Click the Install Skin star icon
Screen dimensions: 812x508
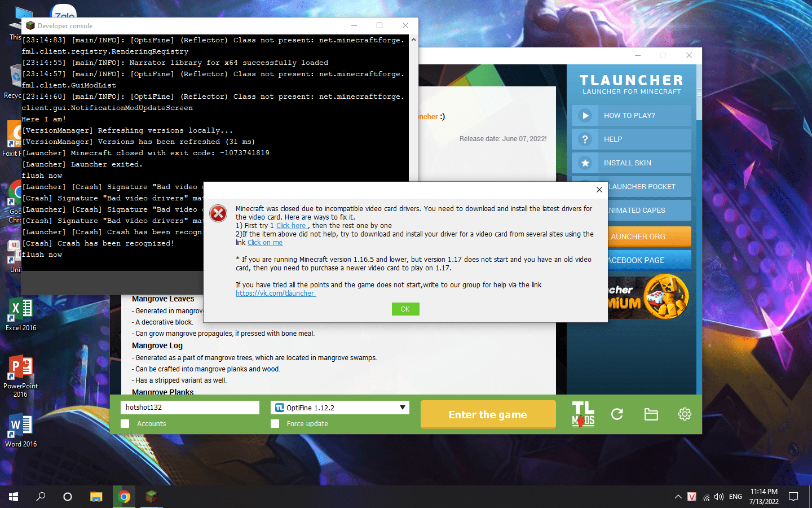point(585,163)
